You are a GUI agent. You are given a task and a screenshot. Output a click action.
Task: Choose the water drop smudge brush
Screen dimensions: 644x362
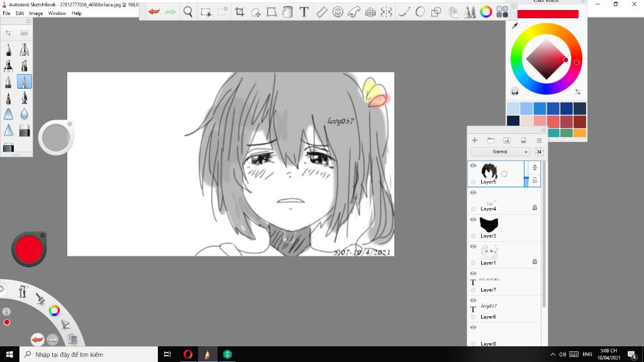(25, 114)
